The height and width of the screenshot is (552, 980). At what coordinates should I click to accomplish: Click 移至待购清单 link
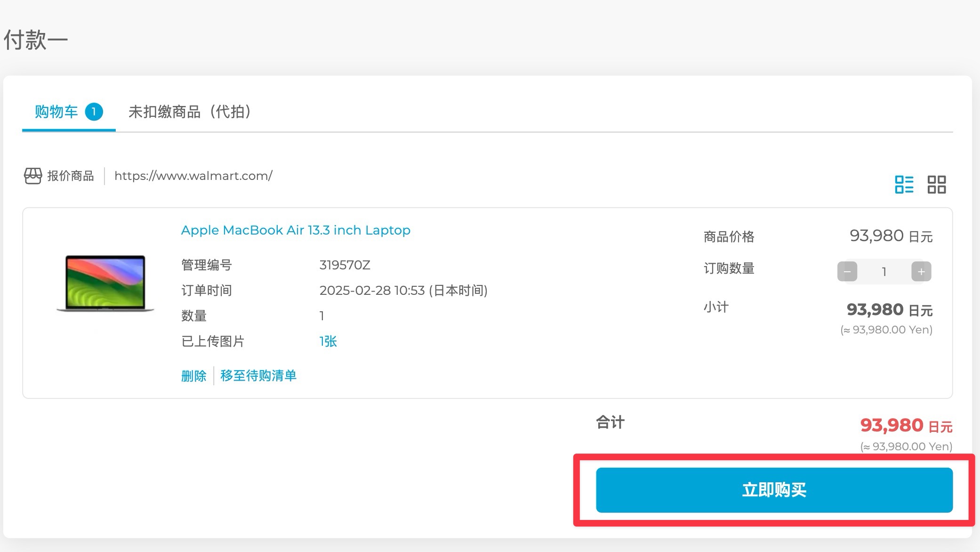pyautogui.click(x=258, y=376)
